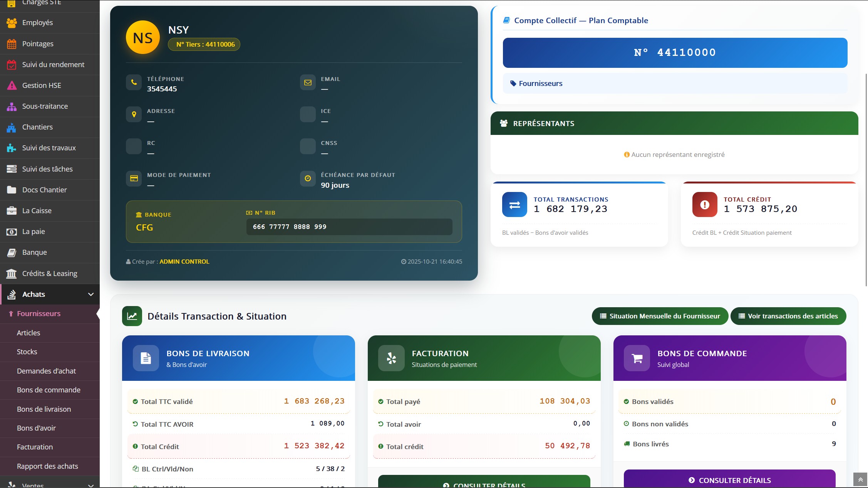Go to Demandes d'achat

pos(50,371)
